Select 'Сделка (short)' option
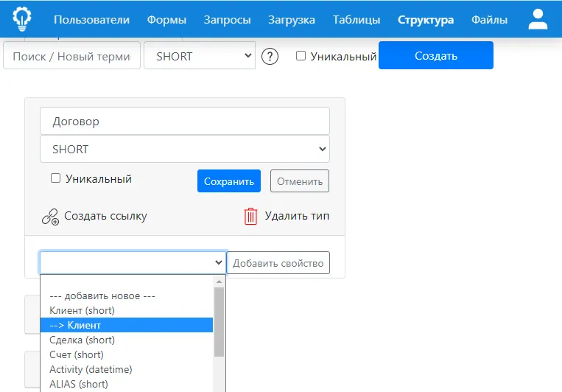This screenshot has height=392, width=562. click(x=127, y=340)
